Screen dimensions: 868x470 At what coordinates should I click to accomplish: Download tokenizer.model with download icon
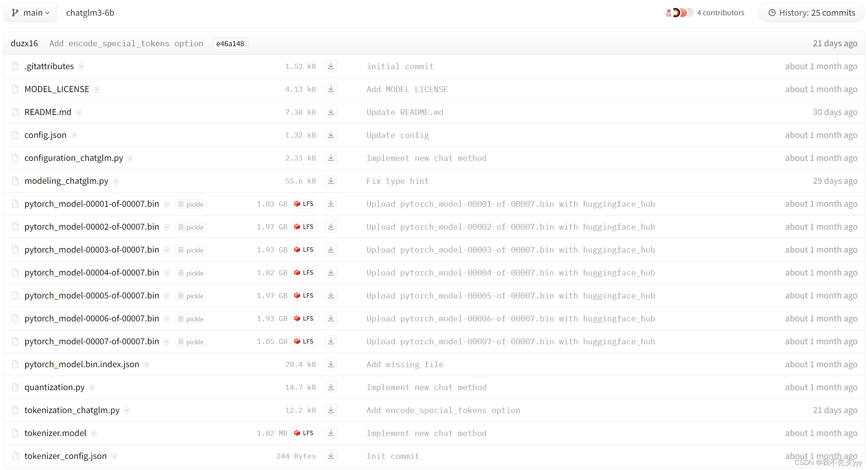pos(331,433)
